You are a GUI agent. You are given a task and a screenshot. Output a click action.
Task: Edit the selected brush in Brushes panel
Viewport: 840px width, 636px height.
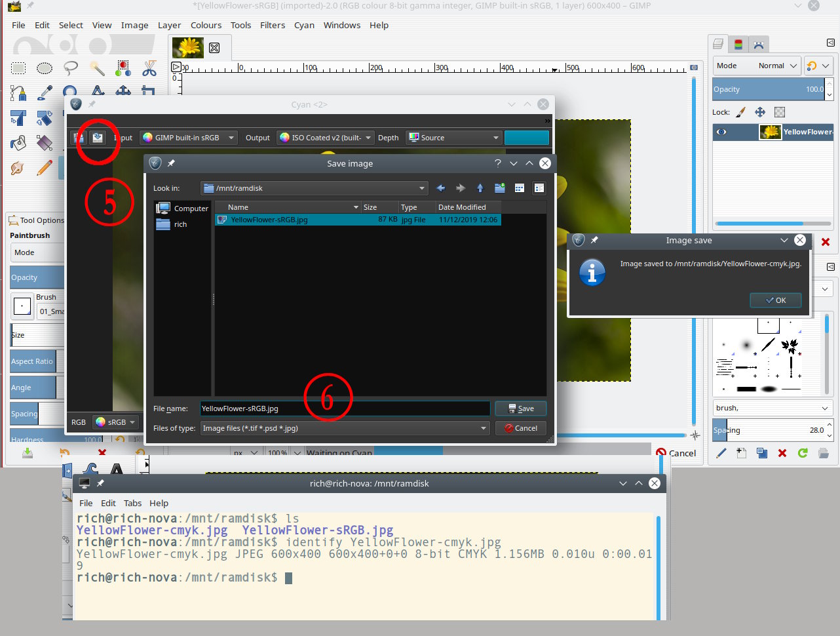[721, 453]
